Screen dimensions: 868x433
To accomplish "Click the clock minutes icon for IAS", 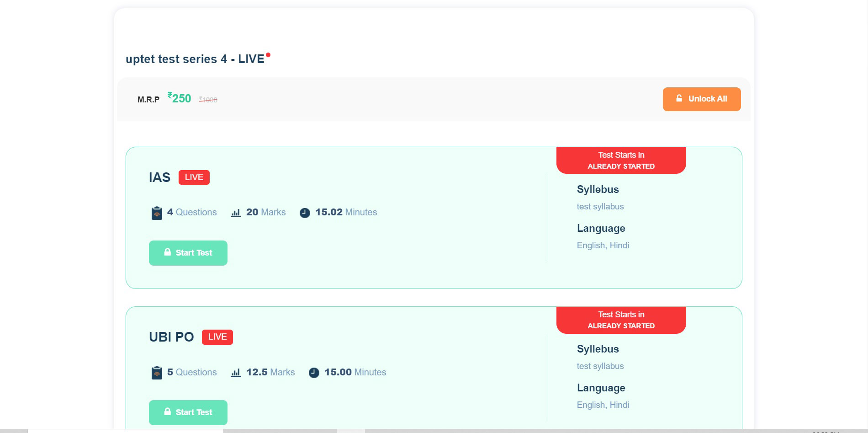I will (305, 213).
